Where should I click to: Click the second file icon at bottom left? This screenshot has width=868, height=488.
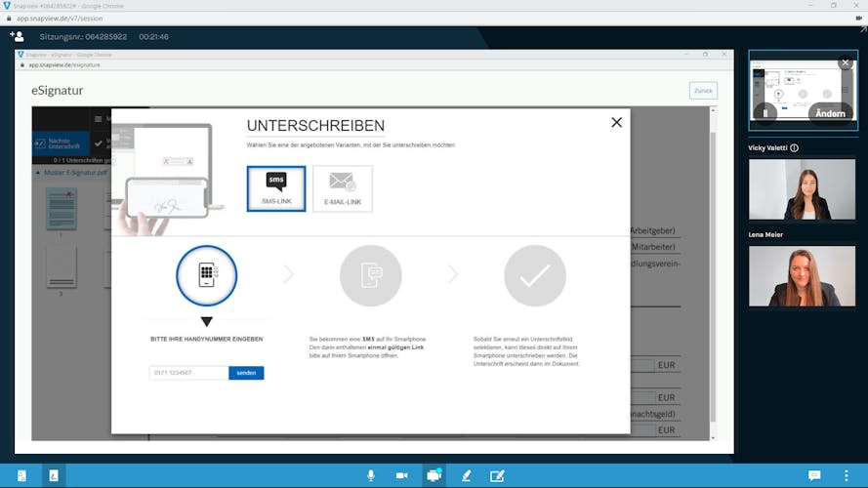click(x=54, y=475)
